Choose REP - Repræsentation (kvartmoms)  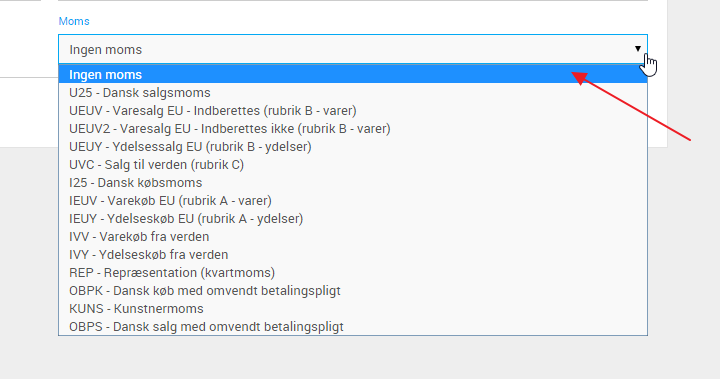tap(353, 272)
